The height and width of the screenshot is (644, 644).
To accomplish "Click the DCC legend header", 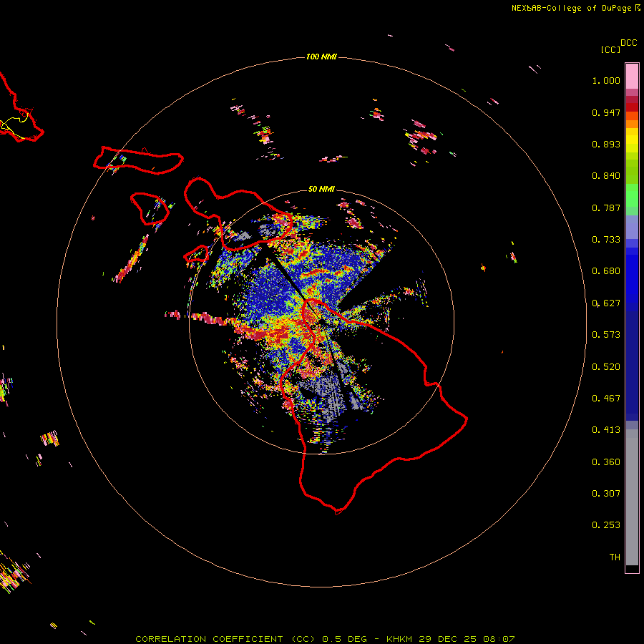I will pyautogui.click(x=628, y=43).
